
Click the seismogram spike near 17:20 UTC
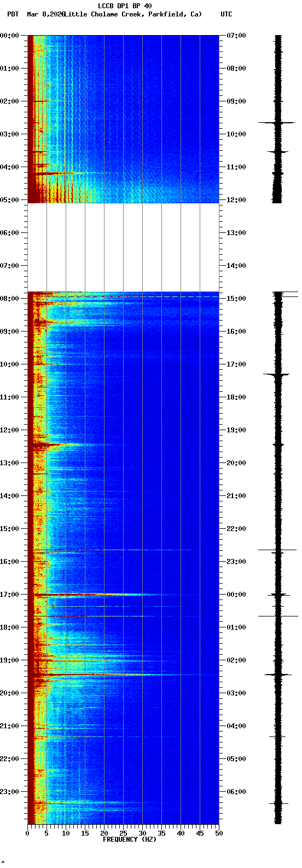click(x=277, y=374)
